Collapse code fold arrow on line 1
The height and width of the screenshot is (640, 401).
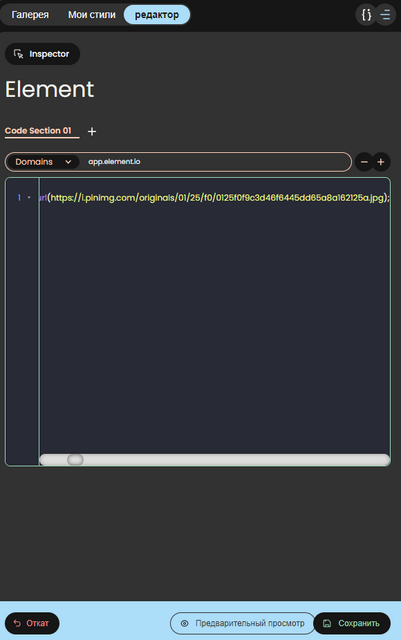(x=29, y=198)
